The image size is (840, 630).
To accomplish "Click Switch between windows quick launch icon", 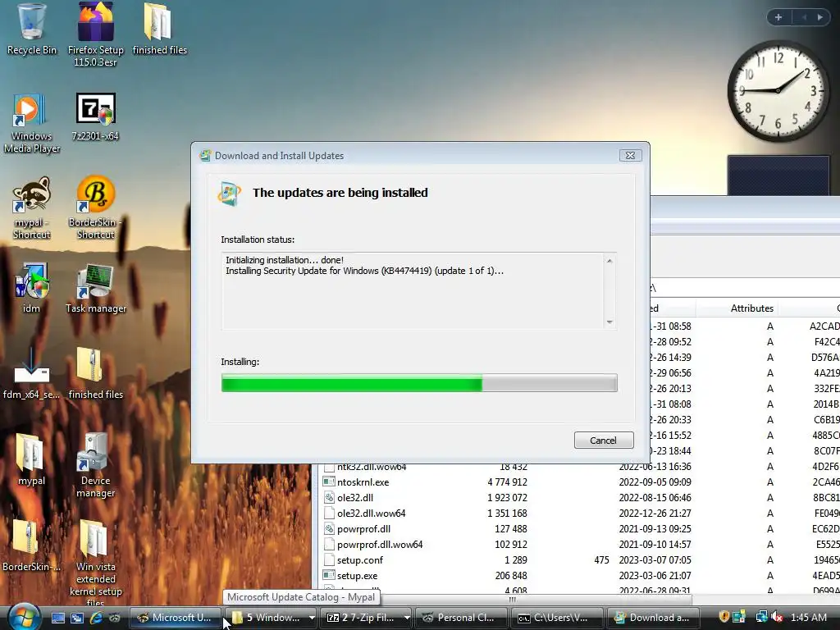I will 77,618.
